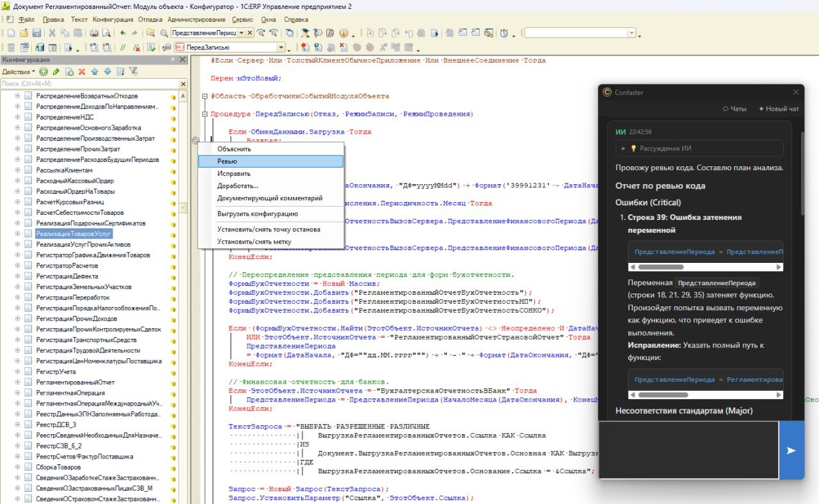Click the Find magnifier icon in toolbar
Image resolution: width=819 pixels, height=504 pixels.
click(x=164, y=33)
